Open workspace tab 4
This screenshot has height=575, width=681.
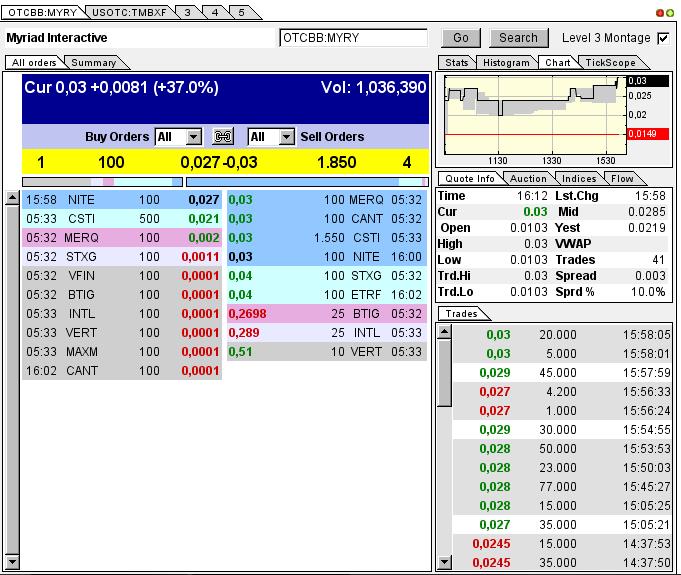pos(215,12)
